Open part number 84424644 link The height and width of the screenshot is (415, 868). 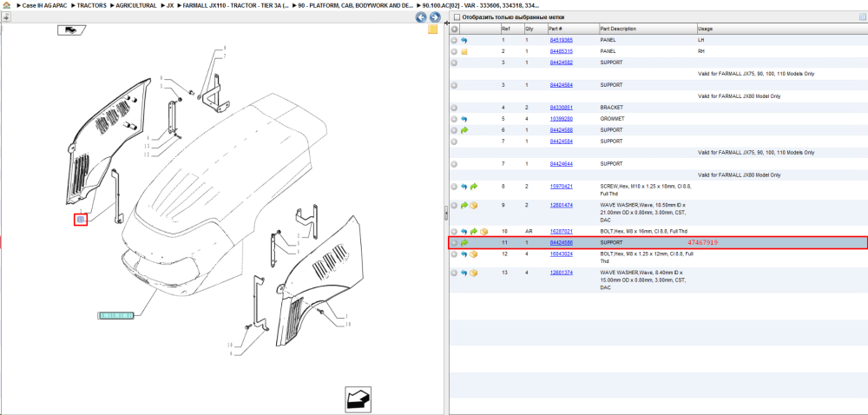pos(561,164)
